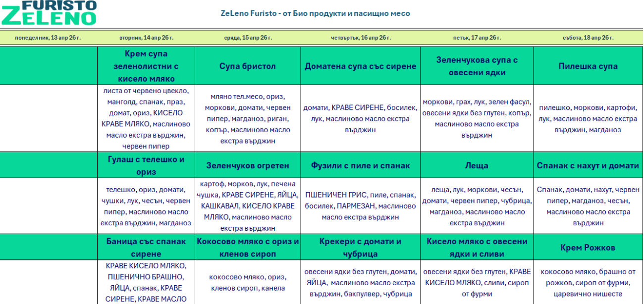
Task: Click 'Фузили с пиле и спанак'
Action: (x=360, y=164)
